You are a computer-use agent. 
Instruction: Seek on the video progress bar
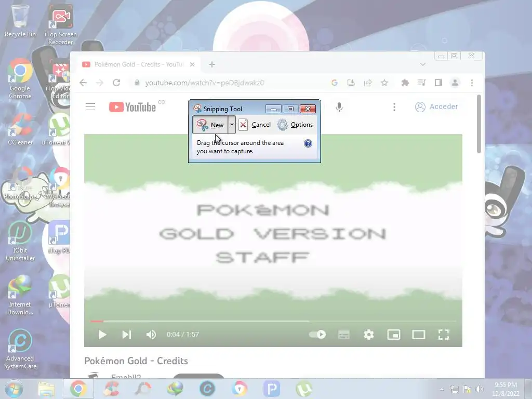pos(273,321)
